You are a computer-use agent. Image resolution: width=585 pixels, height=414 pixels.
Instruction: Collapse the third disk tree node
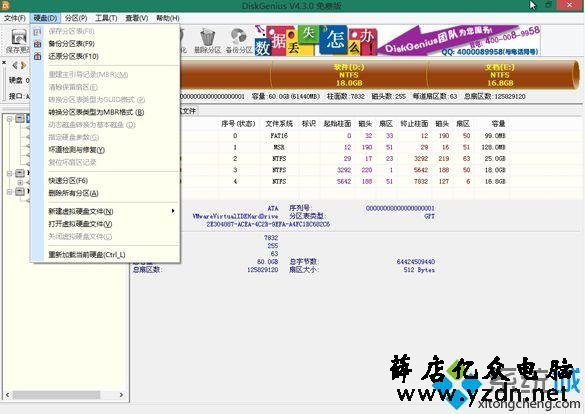[x=9, y=192]
